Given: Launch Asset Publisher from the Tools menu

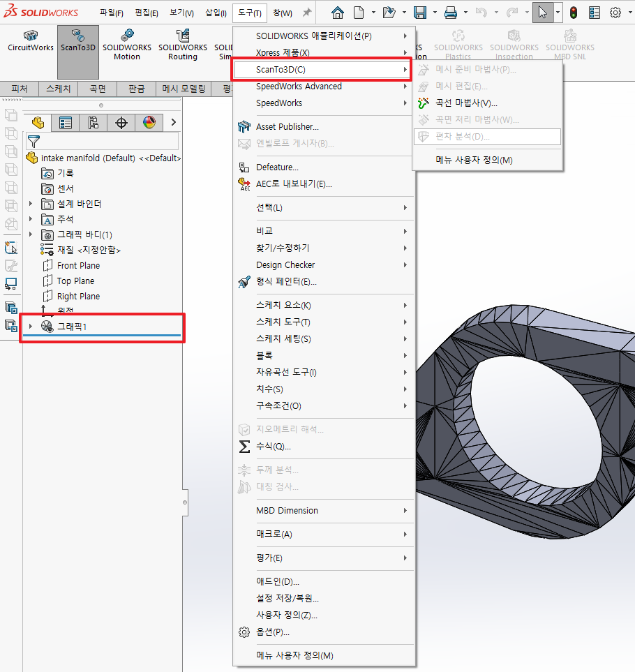Looking at the screenshot, I should [287, 127].
